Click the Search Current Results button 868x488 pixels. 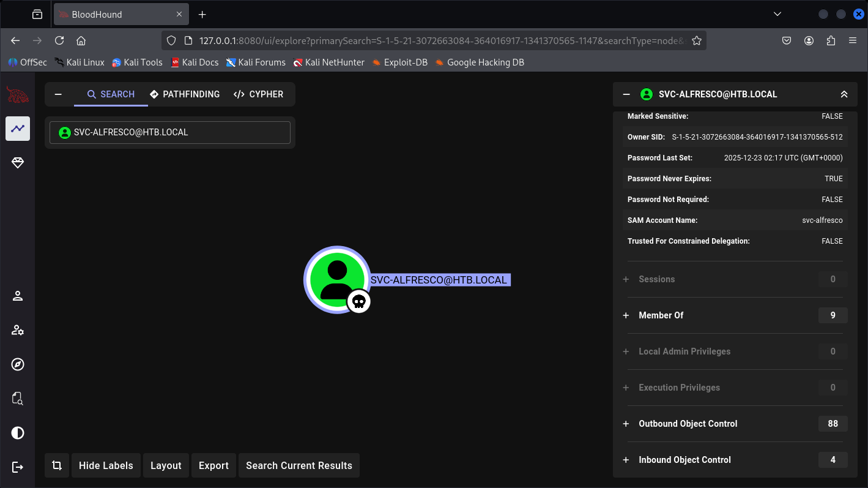tap(299, 465)
